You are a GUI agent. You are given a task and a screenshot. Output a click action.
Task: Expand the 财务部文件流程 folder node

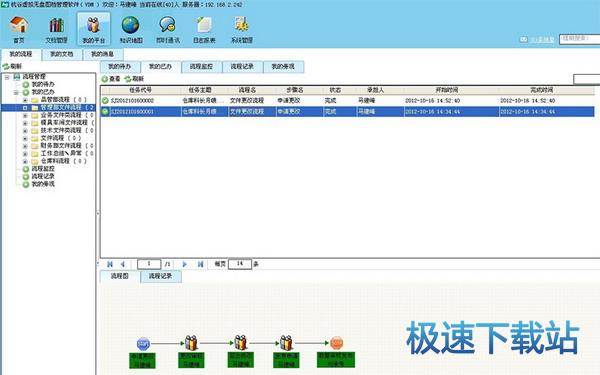coord(25,146)
